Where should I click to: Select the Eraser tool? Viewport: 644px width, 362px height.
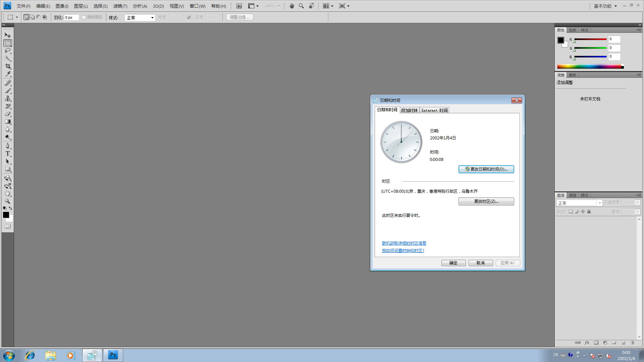(x=8, y=114)
